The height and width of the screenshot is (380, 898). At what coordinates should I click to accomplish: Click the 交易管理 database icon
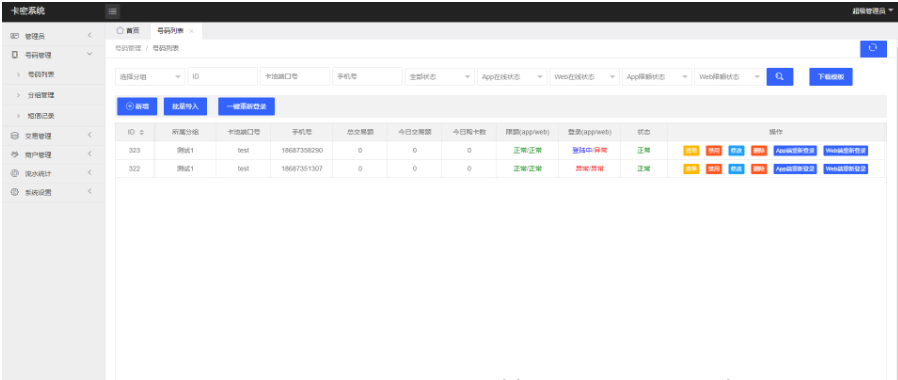coord(15,136)
